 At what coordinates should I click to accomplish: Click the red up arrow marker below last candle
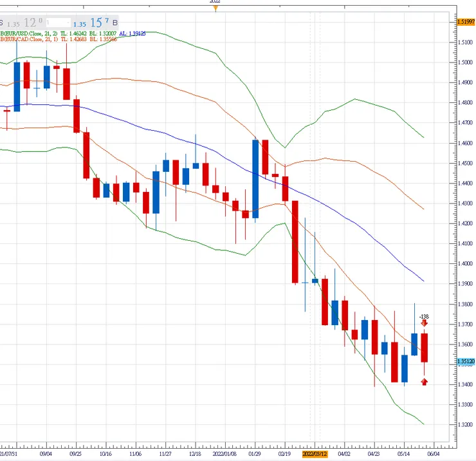click(425, 382)
